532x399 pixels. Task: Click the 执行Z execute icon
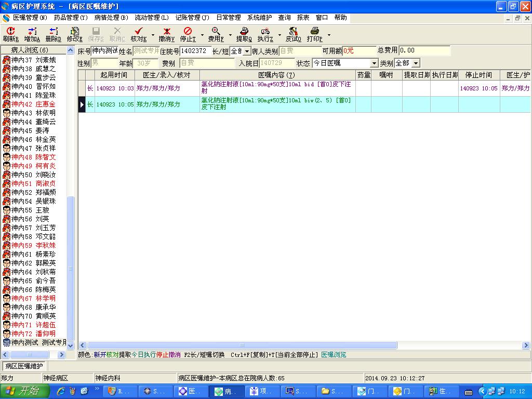pyautogui.click(x=265, y=35)
